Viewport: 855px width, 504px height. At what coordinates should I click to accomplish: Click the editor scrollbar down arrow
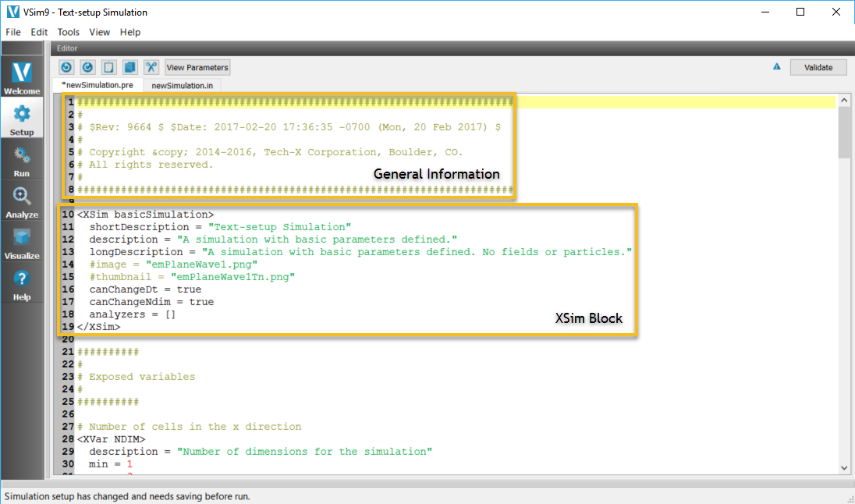[844, 467]
